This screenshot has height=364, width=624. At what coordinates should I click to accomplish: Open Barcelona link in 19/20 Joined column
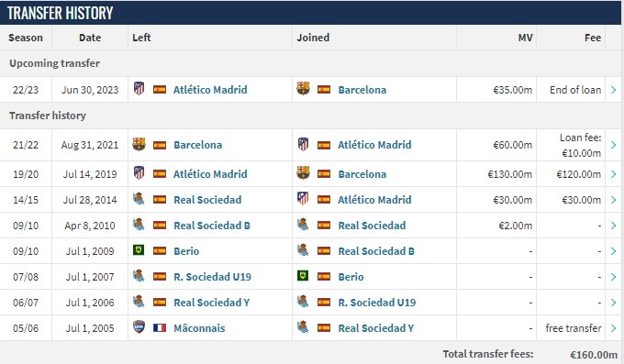click(362, 174)
